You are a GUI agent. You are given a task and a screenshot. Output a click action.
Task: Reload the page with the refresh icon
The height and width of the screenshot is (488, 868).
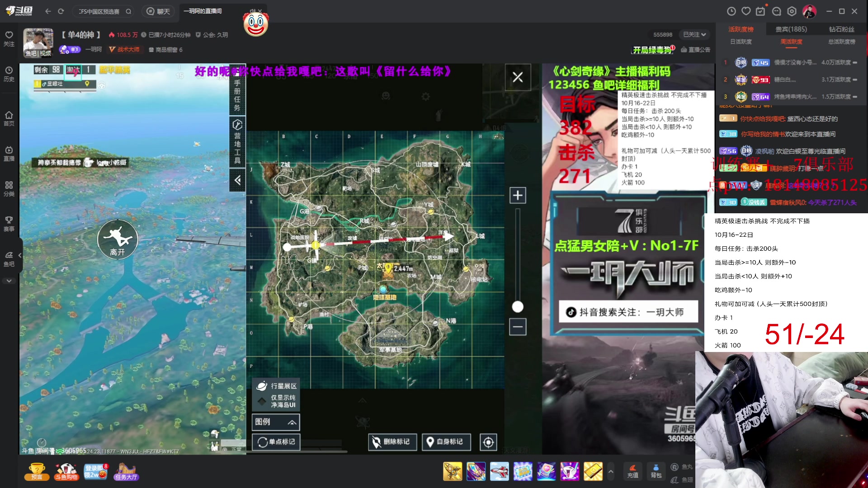(61, 11)
